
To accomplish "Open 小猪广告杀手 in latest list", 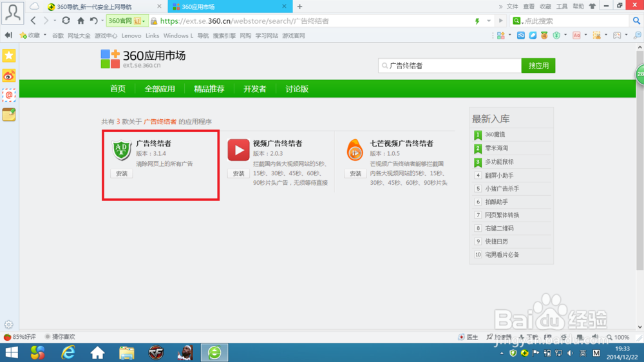I will click(502, 189).
